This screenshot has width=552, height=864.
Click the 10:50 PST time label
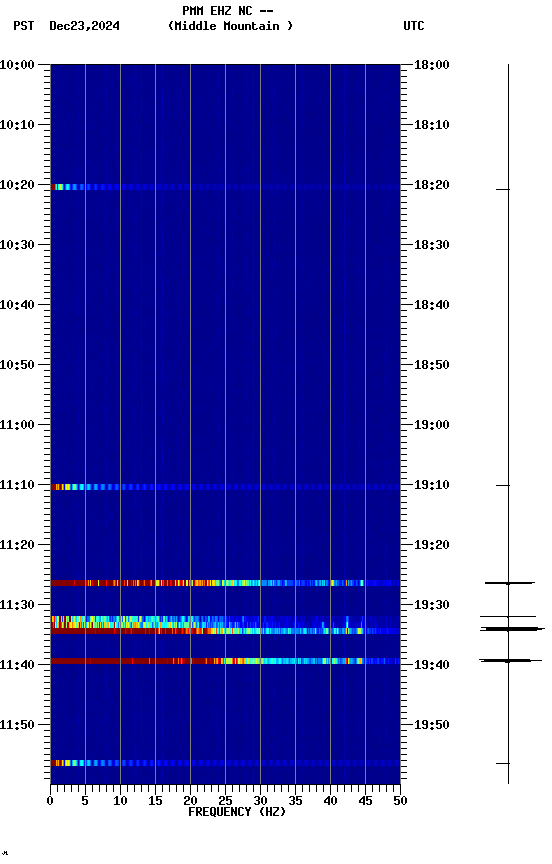click(x=17, y=365)
